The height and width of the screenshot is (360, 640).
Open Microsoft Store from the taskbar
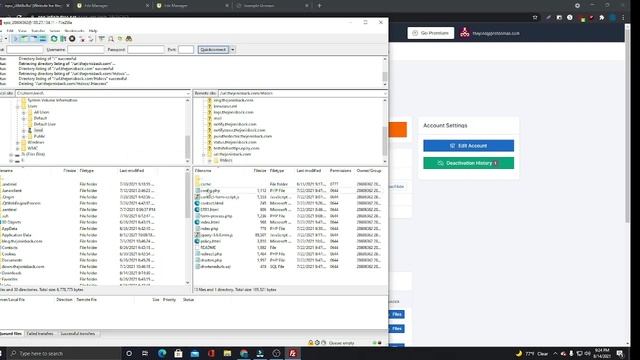[178, 353]
